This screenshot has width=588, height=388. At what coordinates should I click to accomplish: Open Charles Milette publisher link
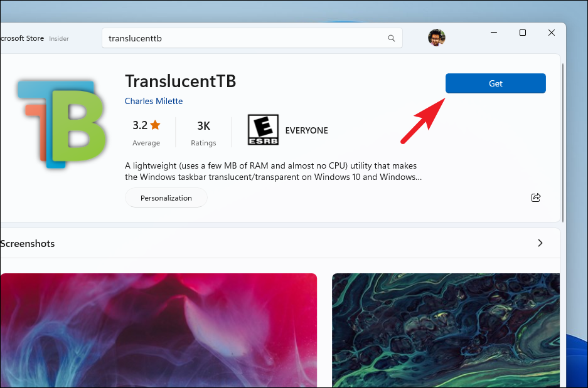154,101
